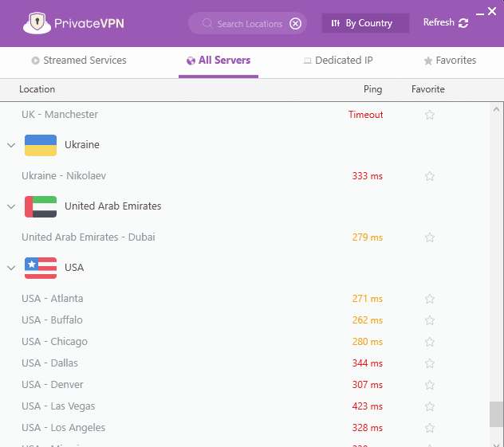Click the Ukraine flag icon
The width and height of the screenshot is (504, 447).
point(41,145)
